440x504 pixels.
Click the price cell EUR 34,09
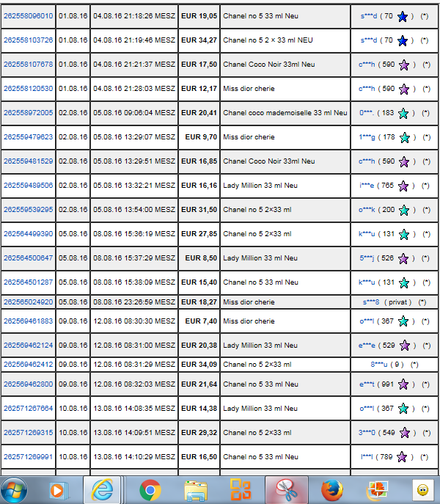click(x=199, y=365)
